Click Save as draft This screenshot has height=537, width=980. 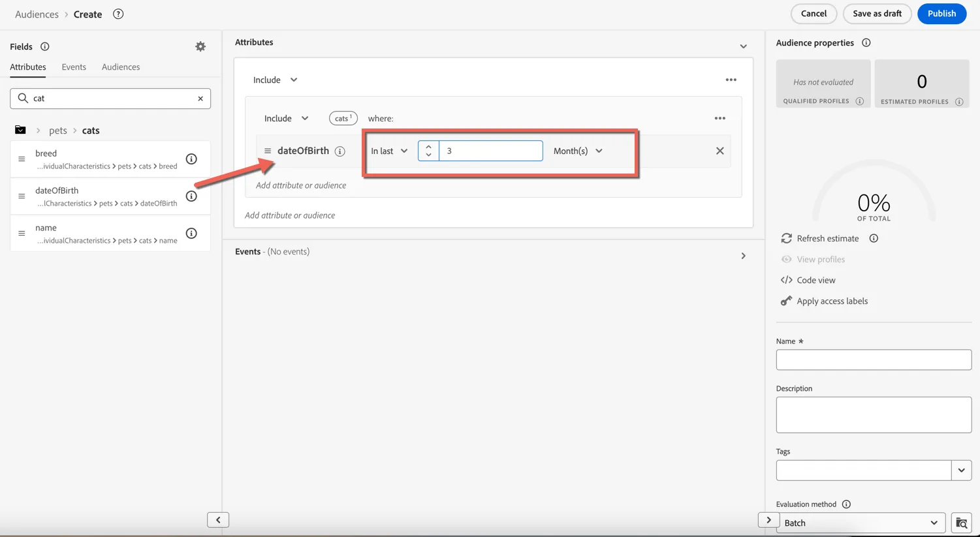click(877, 14)
